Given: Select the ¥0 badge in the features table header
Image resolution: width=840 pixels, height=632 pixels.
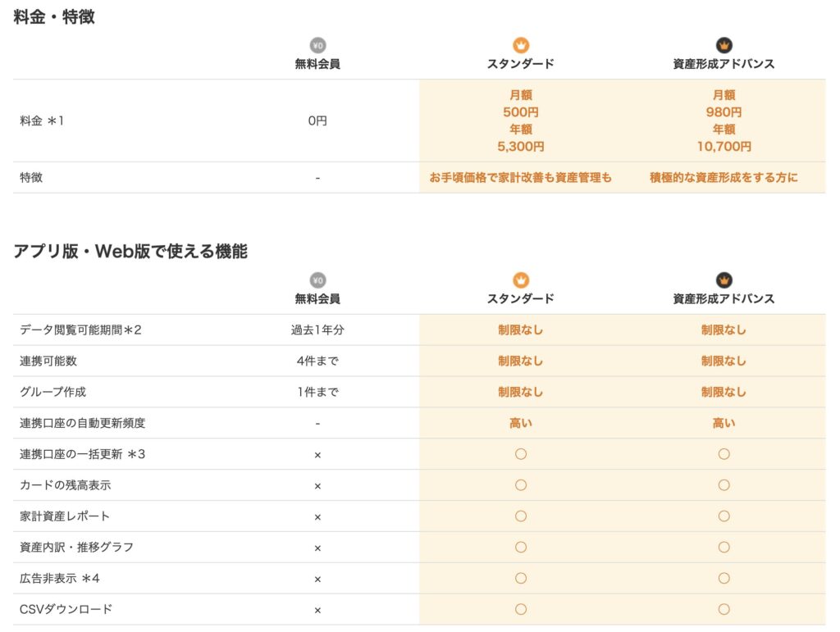Looking at the screenshot, I should pos(318,279).
